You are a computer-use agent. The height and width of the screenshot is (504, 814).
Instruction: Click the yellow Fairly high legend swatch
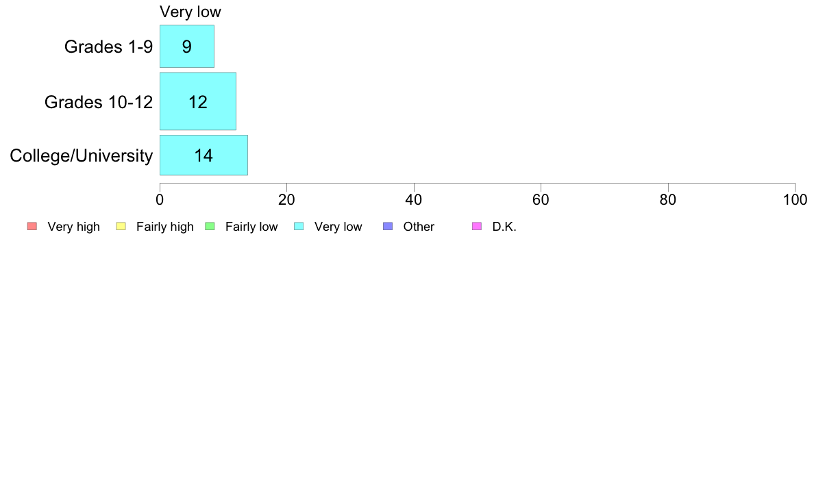pos(121,226)
